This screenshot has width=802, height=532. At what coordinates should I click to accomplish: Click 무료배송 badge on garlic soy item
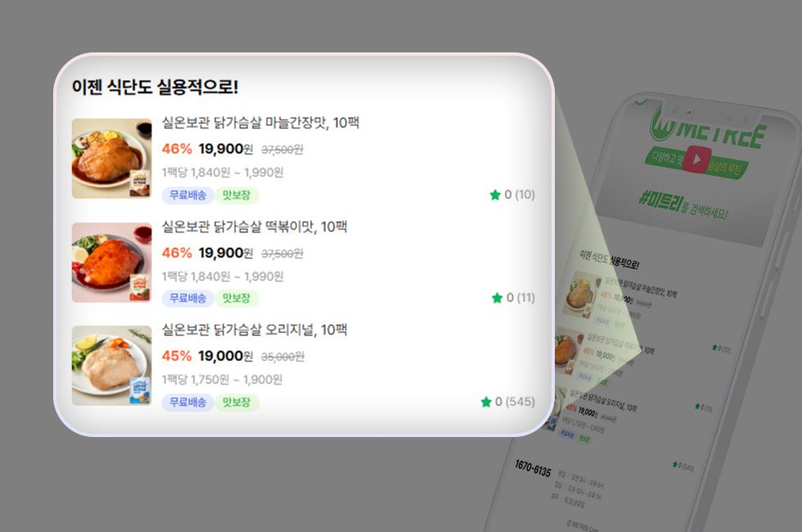point(187,196)
